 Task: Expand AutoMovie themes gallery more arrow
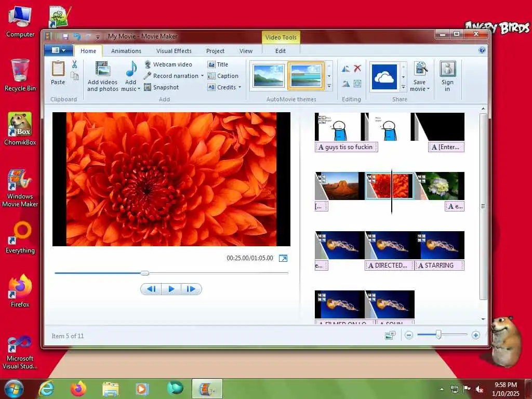[329, 87]
